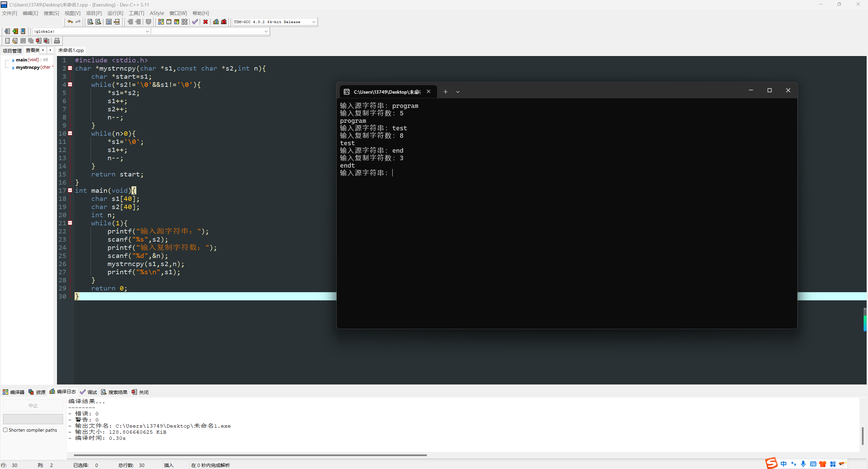The image size is (868, 469).
Task: Click the Compile four-colored-squares icon
Action: pos(161,22)
